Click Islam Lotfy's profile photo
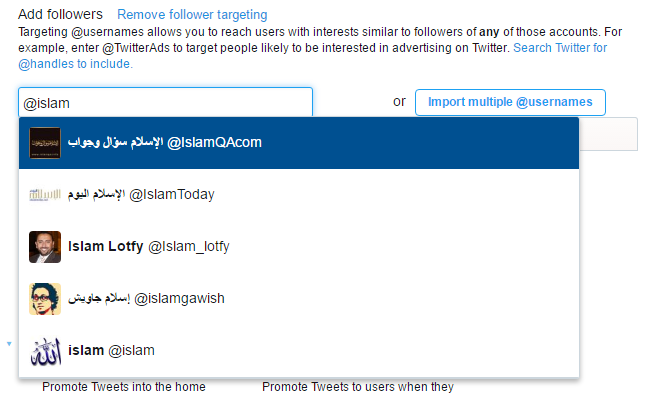Image resolution: width=651 pixels, height=394 pixels. coord(45,247)
